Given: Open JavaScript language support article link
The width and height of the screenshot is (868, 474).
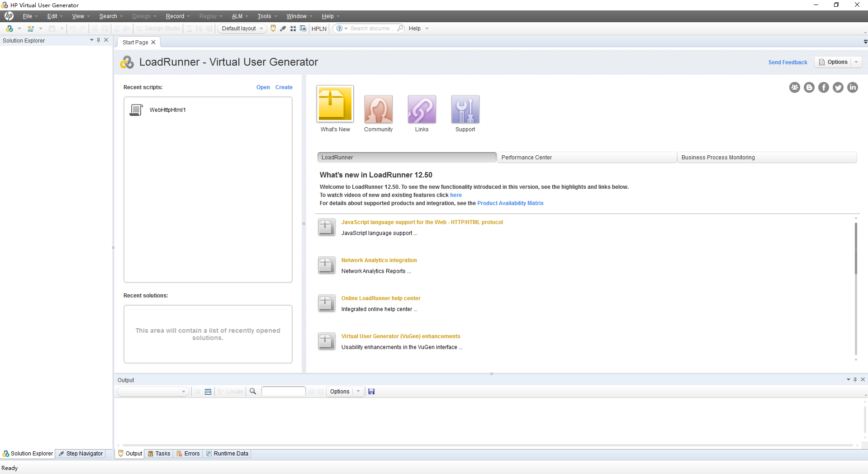Looking at the screenshot, I should (x=422, y=222).
